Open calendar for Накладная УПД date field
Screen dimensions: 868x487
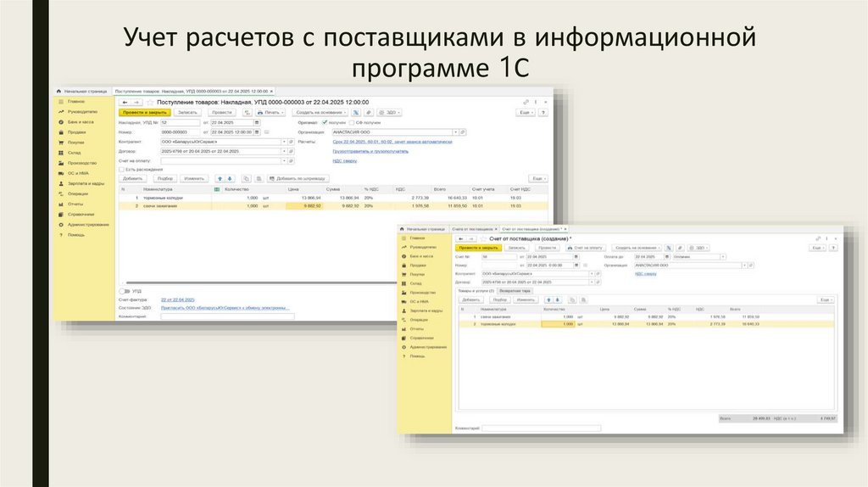[257, 122]
